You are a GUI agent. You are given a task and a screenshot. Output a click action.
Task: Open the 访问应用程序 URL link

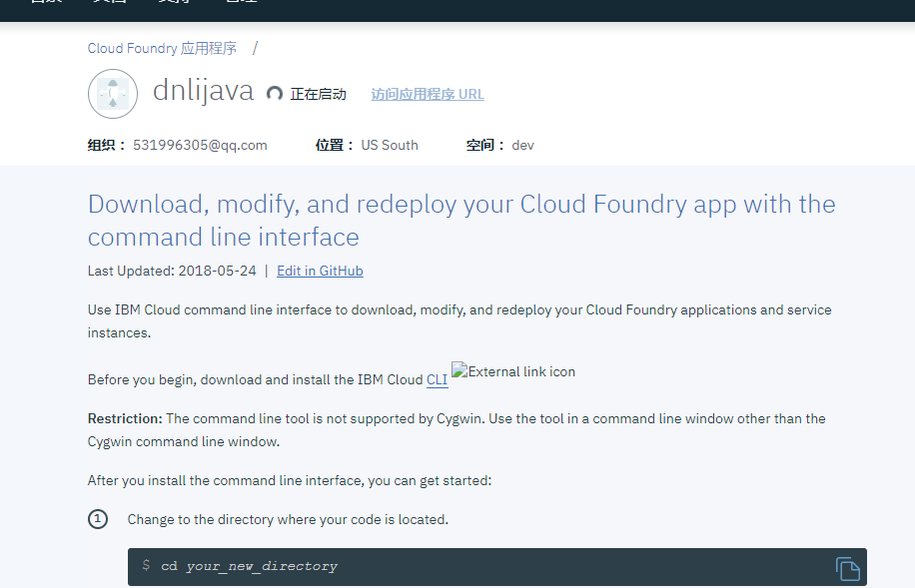428,94
